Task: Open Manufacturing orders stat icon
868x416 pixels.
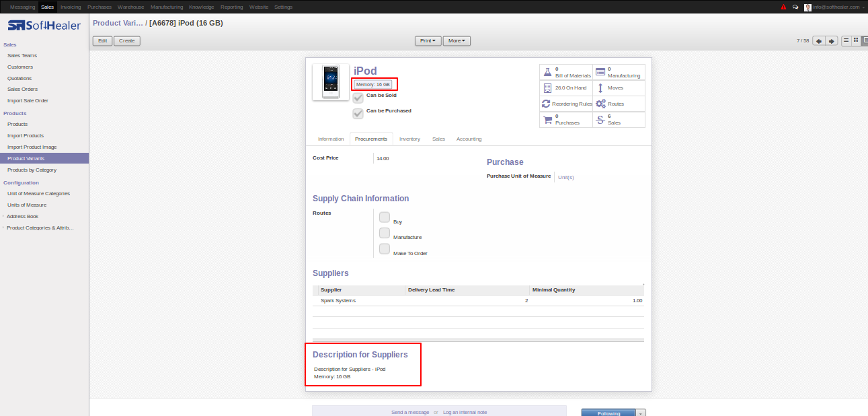Action: (600, 72)
